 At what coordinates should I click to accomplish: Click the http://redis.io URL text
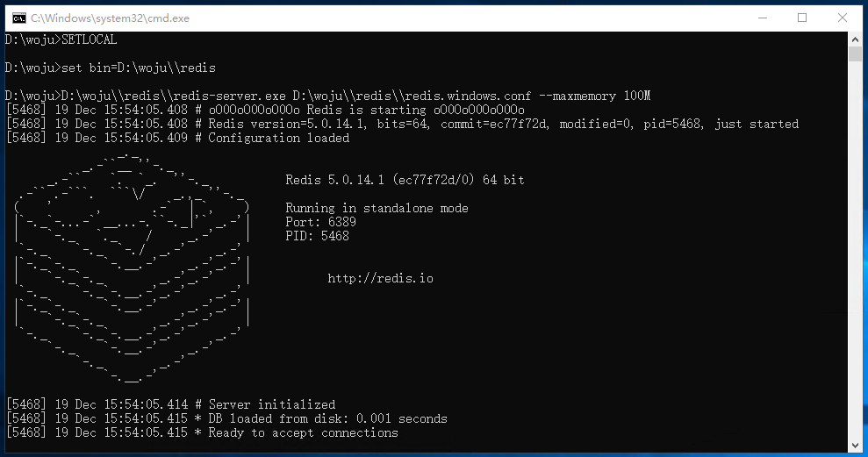pos(380,278)
